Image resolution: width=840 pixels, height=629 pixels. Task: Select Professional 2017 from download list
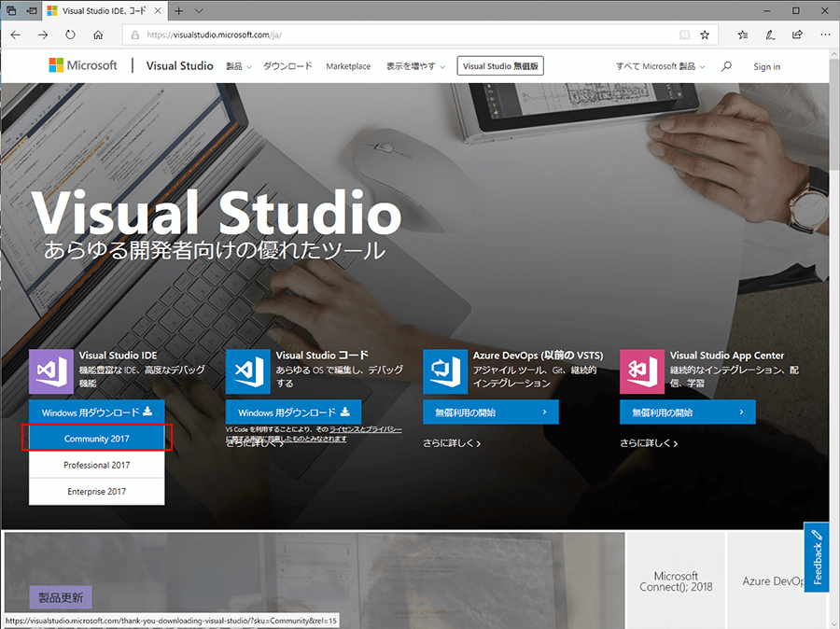point(97,465)
